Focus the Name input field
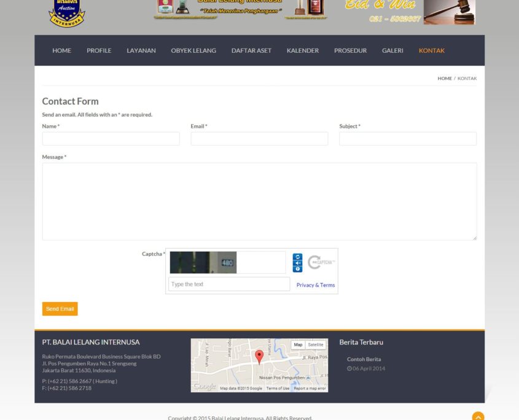 111,139
